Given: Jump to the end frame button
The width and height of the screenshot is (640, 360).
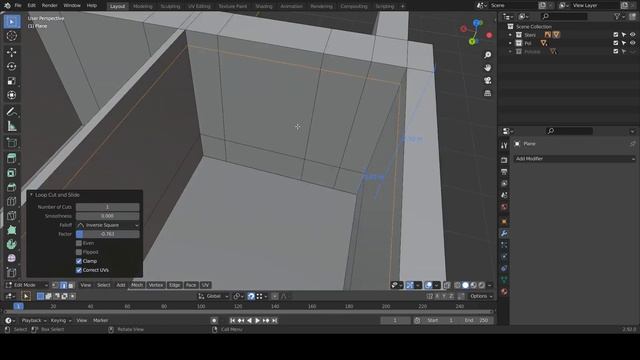Looking at the screenshot, I should tap(275, 320).
